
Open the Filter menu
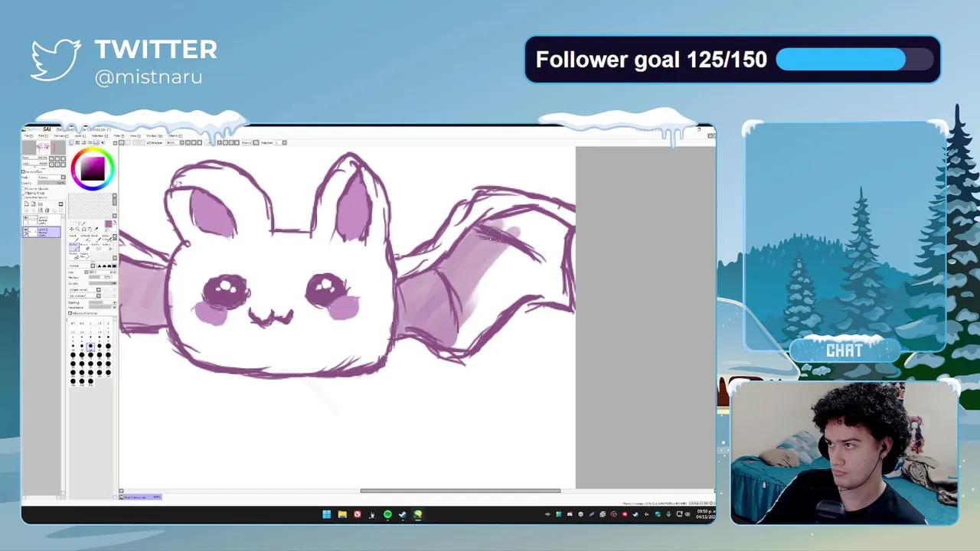tap(119, 136)
